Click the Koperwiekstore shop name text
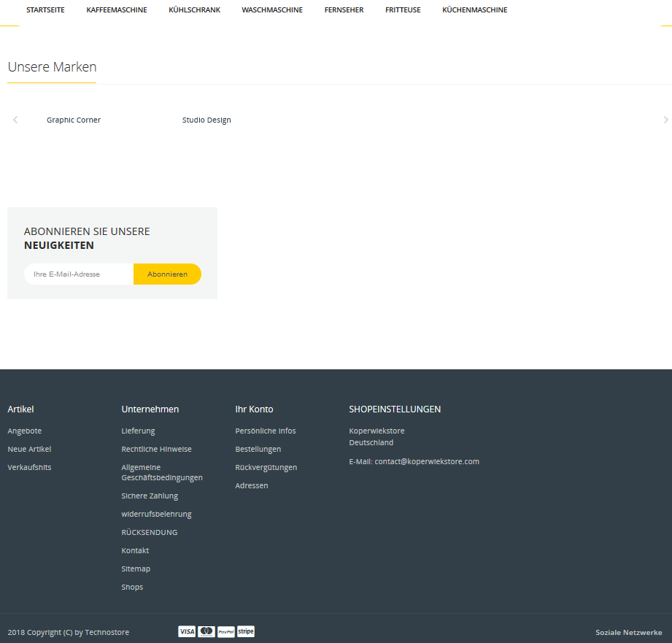 [376, 431]
